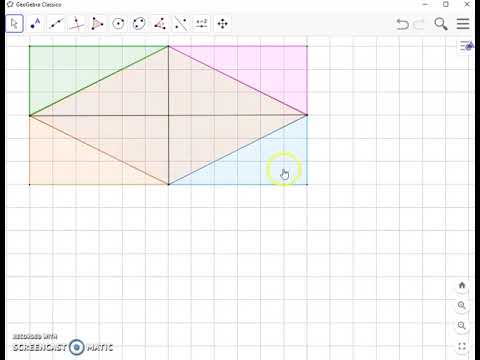Reset view with home button
This screenshot has width=480, height=360.
coord(462,285)
